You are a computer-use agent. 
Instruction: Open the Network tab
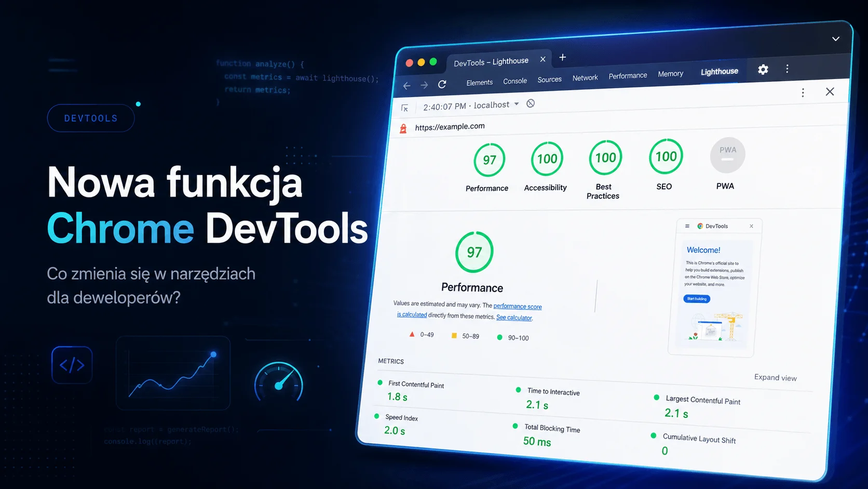coord(585,78)
